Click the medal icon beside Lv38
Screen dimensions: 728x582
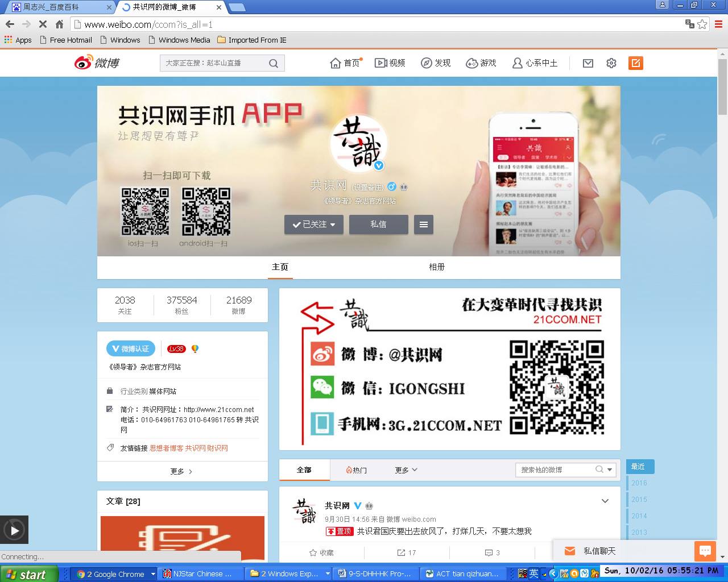[x=195, y=349]
